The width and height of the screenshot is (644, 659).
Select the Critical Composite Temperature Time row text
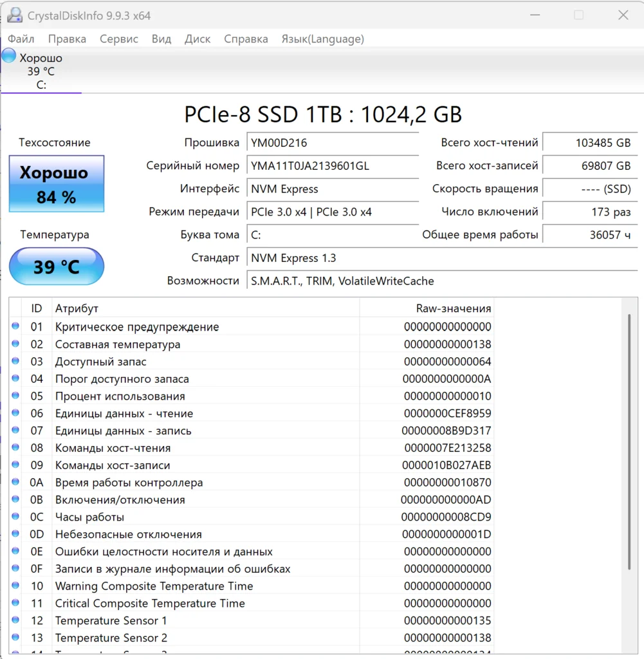pos(150,604)
